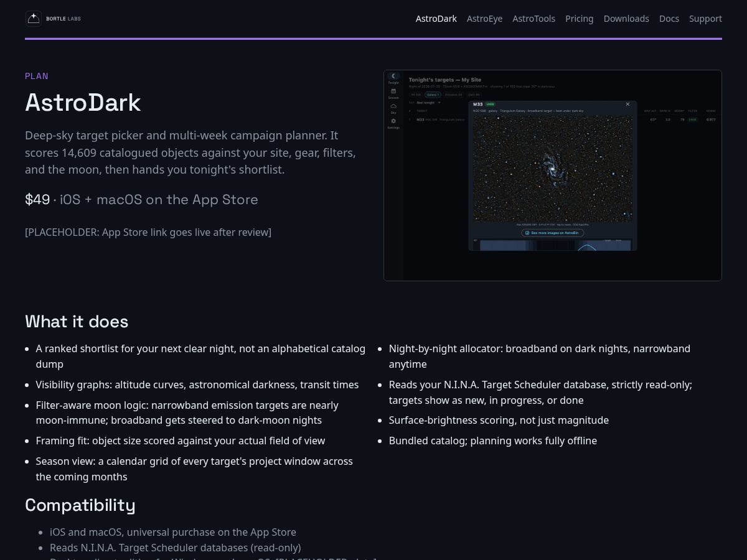The image size is (747, 560).
Task: Open AstroTools in the top navigation
Action: [x=534, y=19]
